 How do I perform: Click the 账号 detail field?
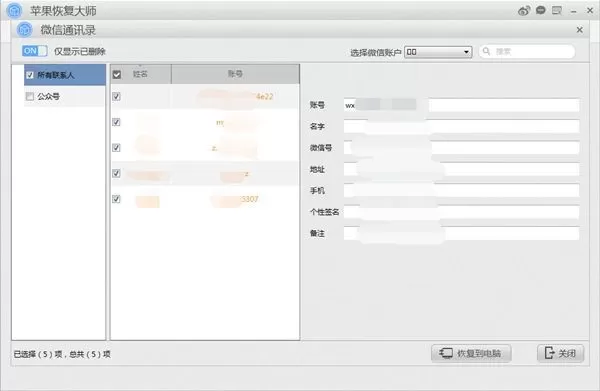[461, 105]
